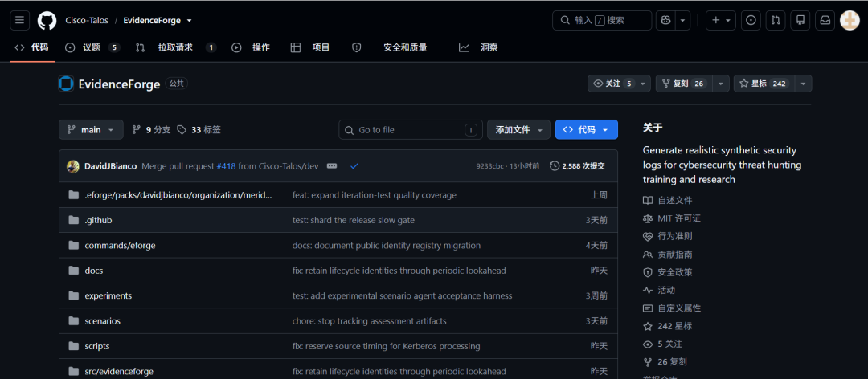Expand the main branch selector
This screenshot has height=379, width=868.
[91, 130]
